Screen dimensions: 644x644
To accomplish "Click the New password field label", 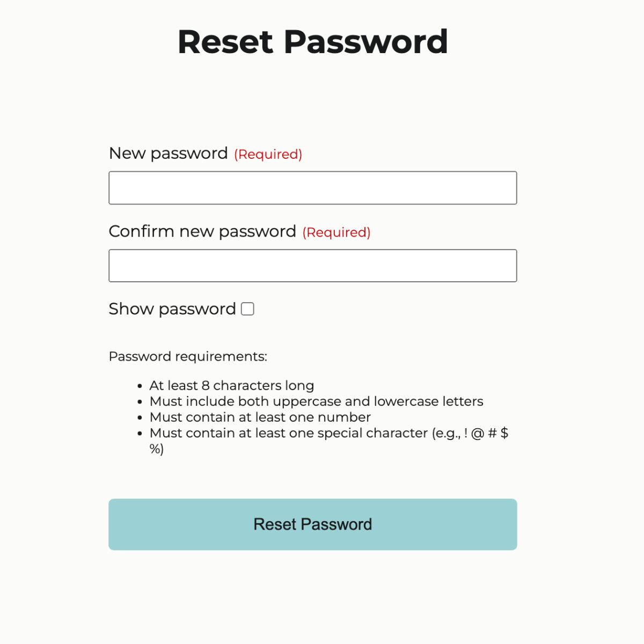I will coord(169,153).
